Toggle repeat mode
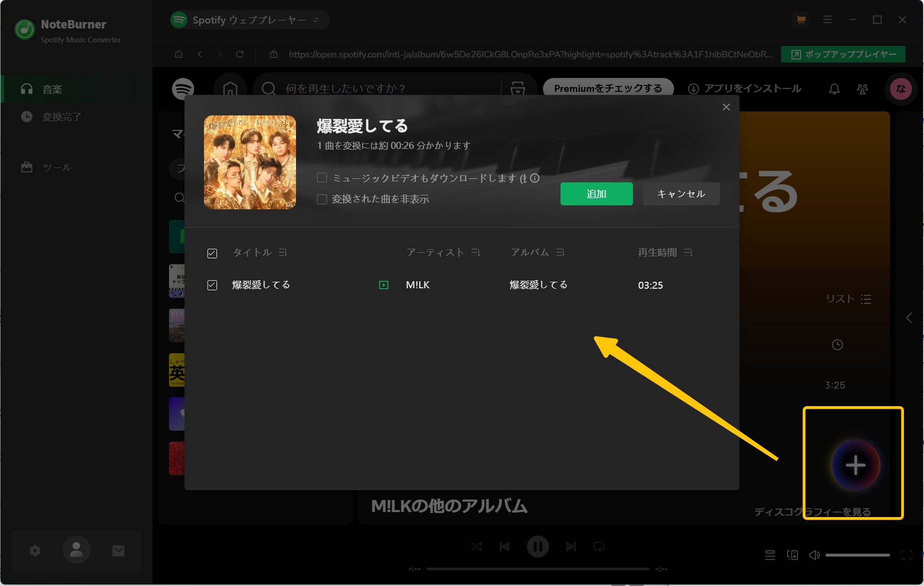Viewport: 924px width, 586px height. [x=599, y=547]
